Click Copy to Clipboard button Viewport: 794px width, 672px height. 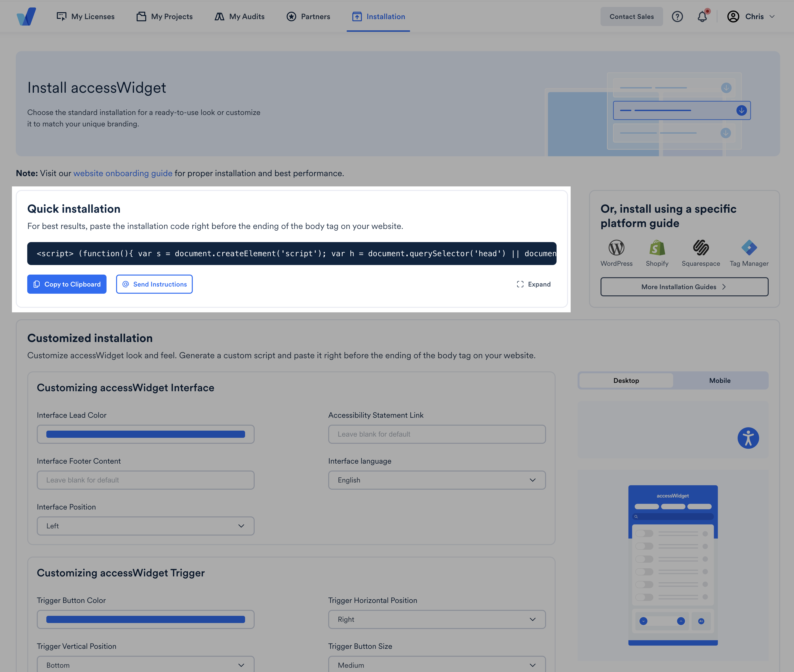click(x=67, y=284)
